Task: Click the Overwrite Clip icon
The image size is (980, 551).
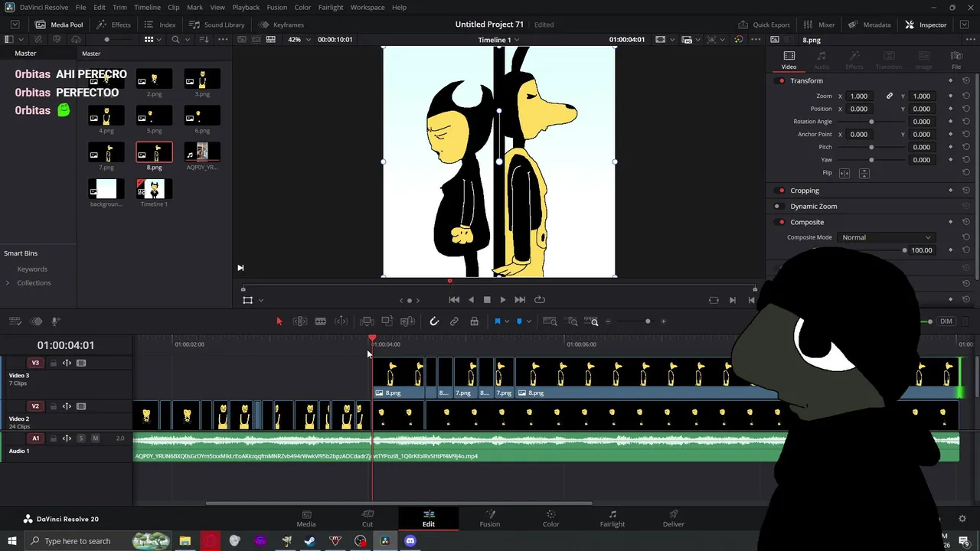Action: pyautogui.click(x=387, y=321)
